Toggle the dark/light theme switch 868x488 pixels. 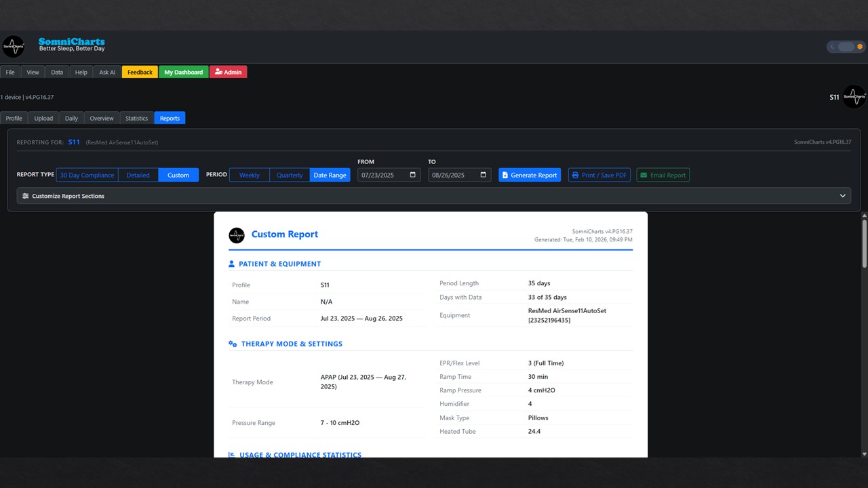(x=845, y=46)
